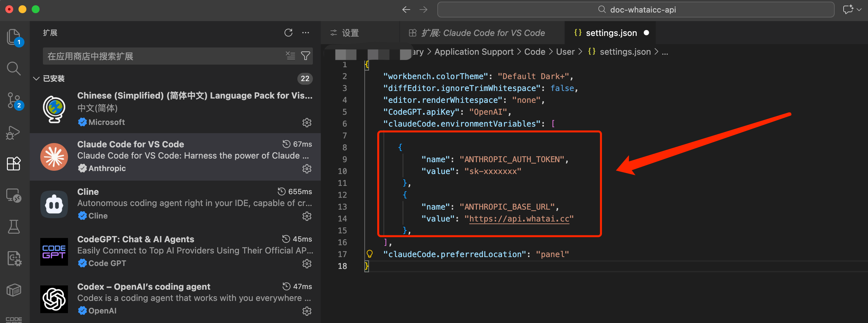Open the chat icon in title bar
868x323 pixels.
pyautogui.click(x=848, y=9)
